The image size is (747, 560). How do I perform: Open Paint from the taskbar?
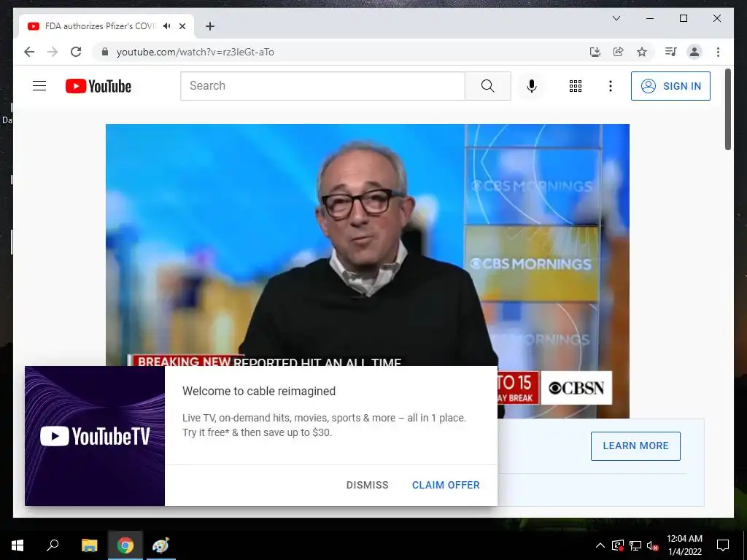160,545
